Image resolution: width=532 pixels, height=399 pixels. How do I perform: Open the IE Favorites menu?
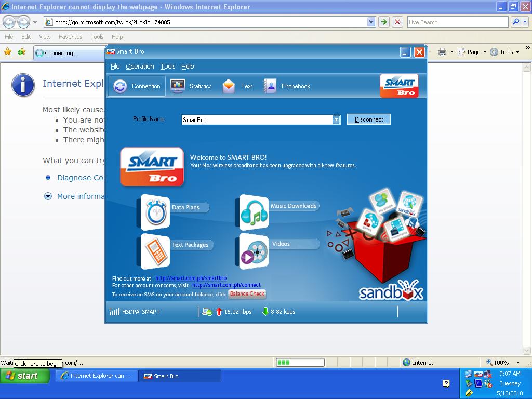click(x=71, y=37)
